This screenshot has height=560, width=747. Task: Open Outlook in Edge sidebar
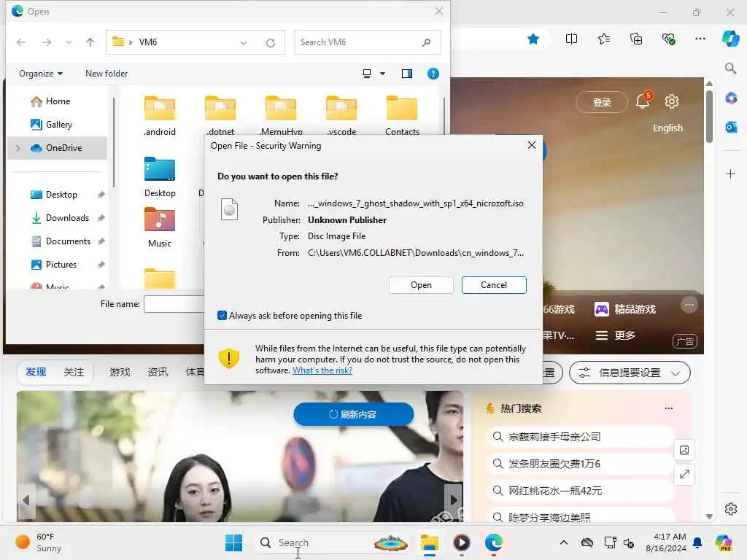(731, 127)
